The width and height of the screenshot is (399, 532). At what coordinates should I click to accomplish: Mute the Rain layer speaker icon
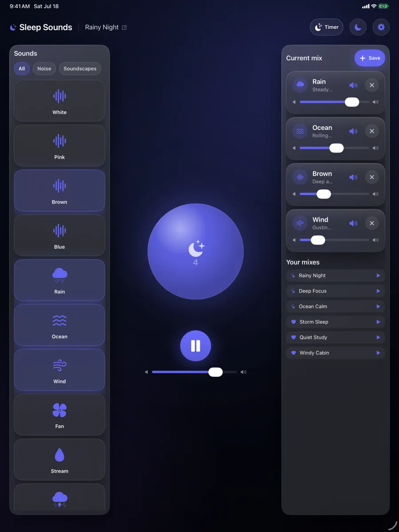pyautogui.click(x=353, y=85)
